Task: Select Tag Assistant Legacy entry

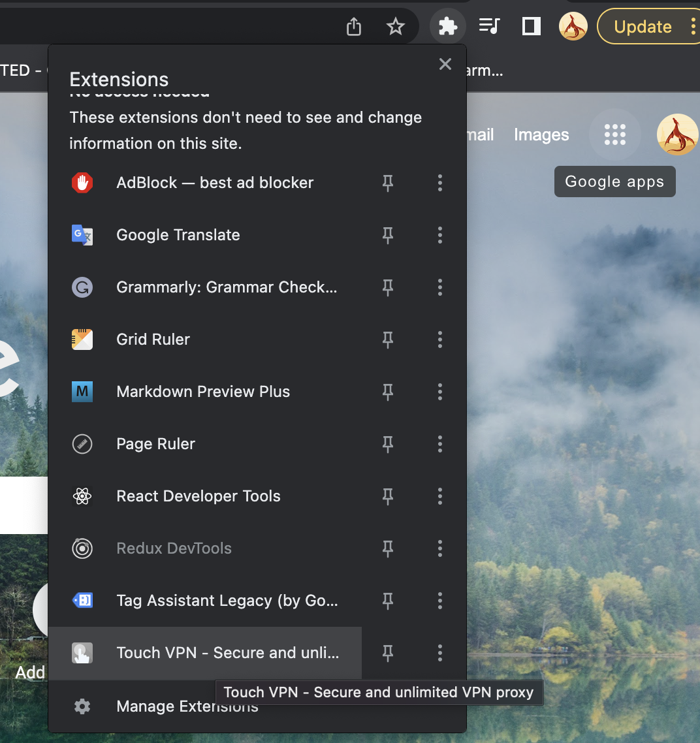Action: [205, 601]
